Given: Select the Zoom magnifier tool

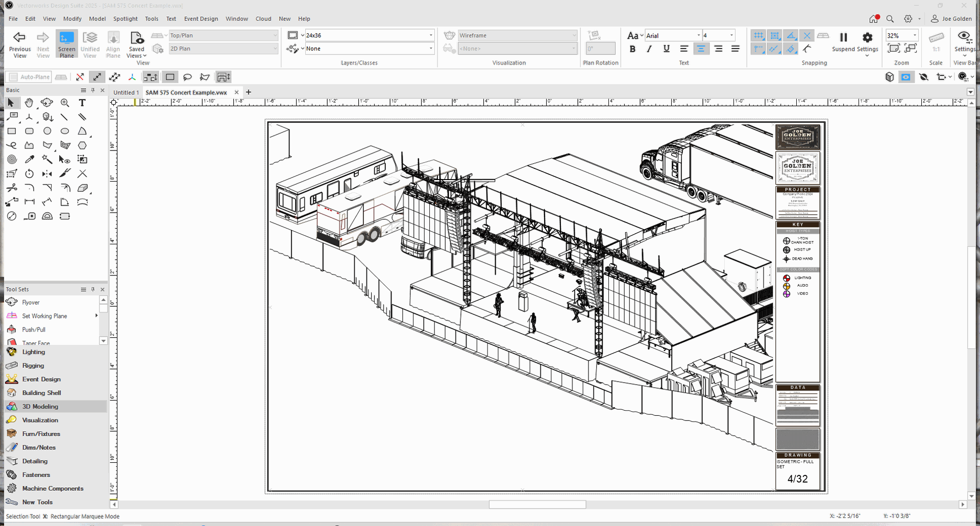Looking at the screenshot, I should tap(65, 103).
